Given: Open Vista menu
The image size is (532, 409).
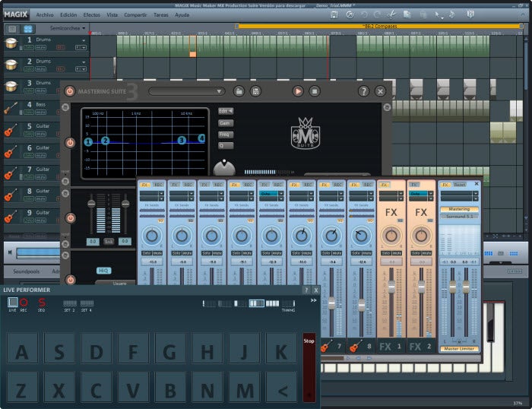Looking at the screenshot, I should (112, 15).
